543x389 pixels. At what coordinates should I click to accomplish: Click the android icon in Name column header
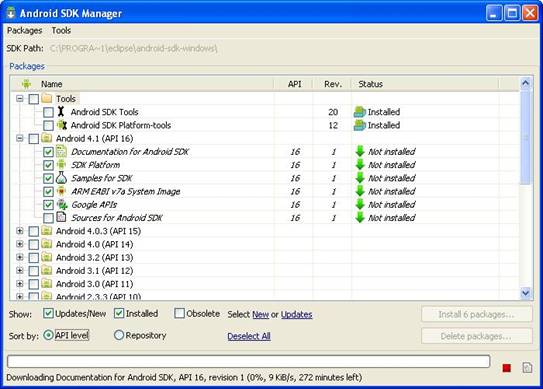[x=26, y=84]
